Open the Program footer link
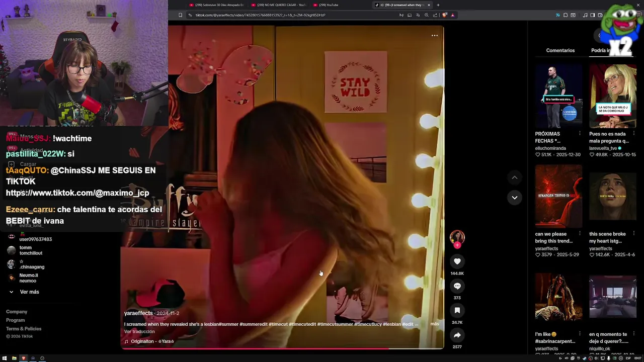The height and width of the screenshot is (362, 644). tap(15, 320)
